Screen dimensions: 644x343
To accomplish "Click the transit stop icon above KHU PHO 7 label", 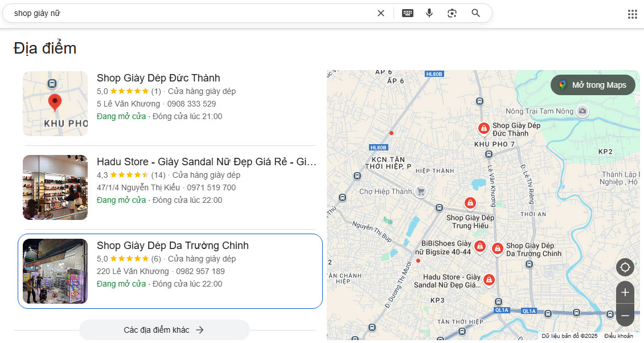I will point(479,101).
